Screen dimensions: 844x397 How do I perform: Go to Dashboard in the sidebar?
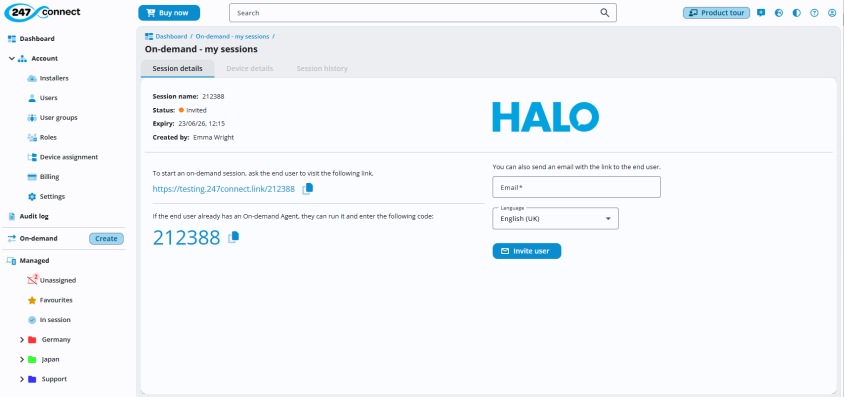click(37, 39)
